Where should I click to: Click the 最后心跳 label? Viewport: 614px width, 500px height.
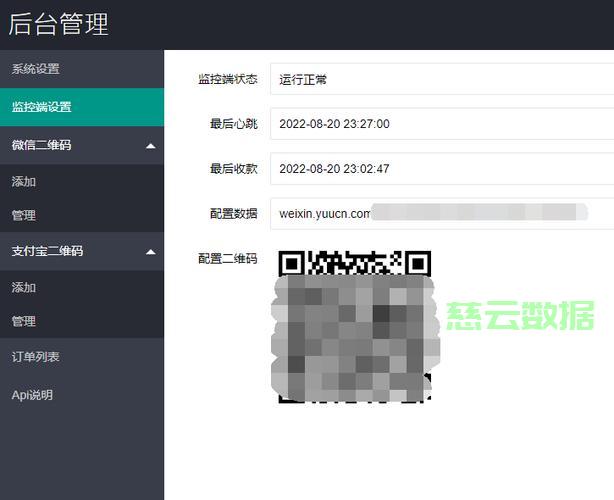[233, 124]
